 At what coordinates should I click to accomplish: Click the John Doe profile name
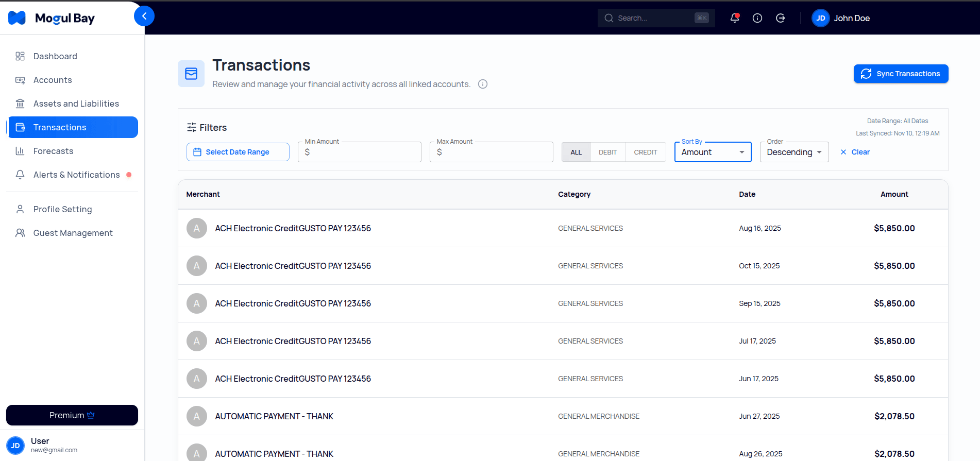[x=852, y=18]
